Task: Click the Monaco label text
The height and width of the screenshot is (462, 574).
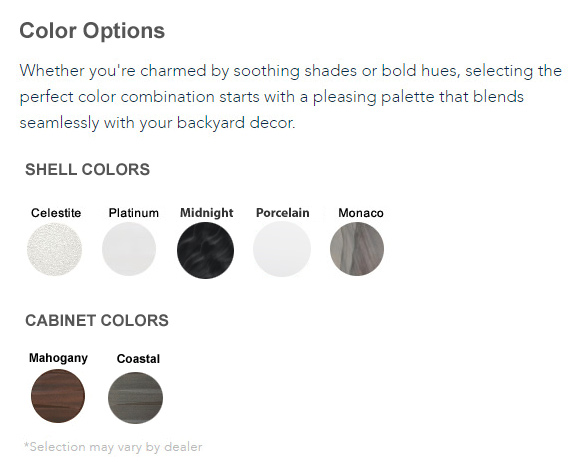Action: pyautogui.click(x=361, y=213)
